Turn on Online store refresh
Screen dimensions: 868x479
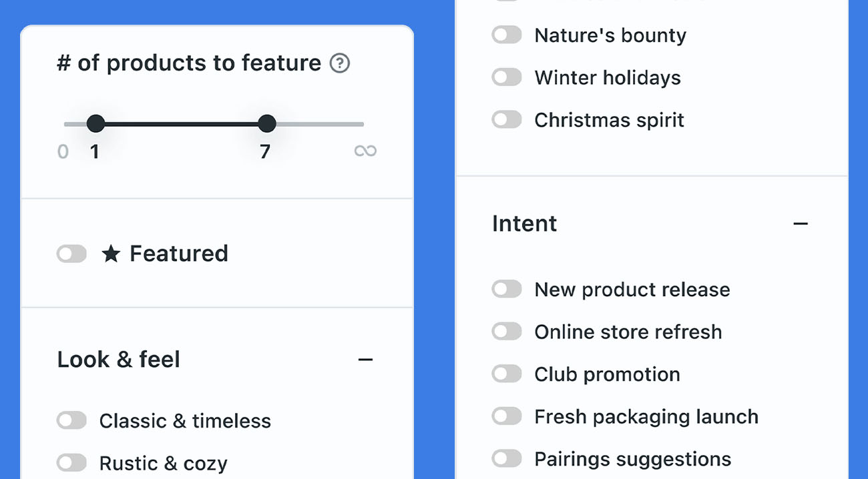pyautogui.click(x=507, y=331)
